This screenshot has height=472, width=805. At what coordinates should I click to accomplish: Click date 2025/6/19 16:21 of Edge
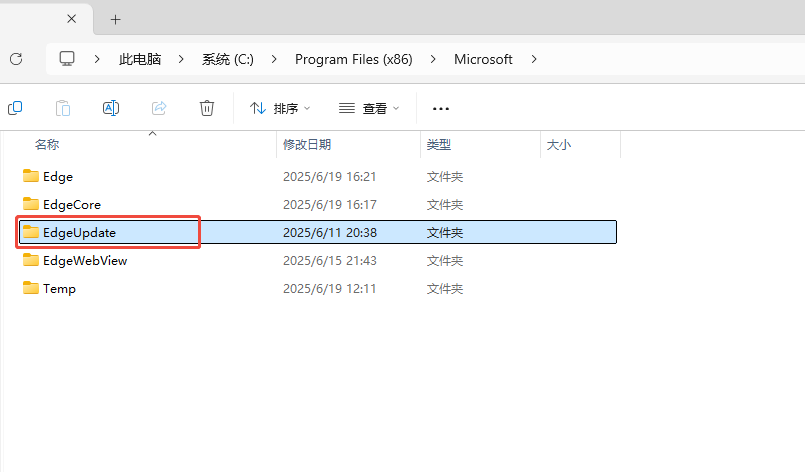[330, 177]
